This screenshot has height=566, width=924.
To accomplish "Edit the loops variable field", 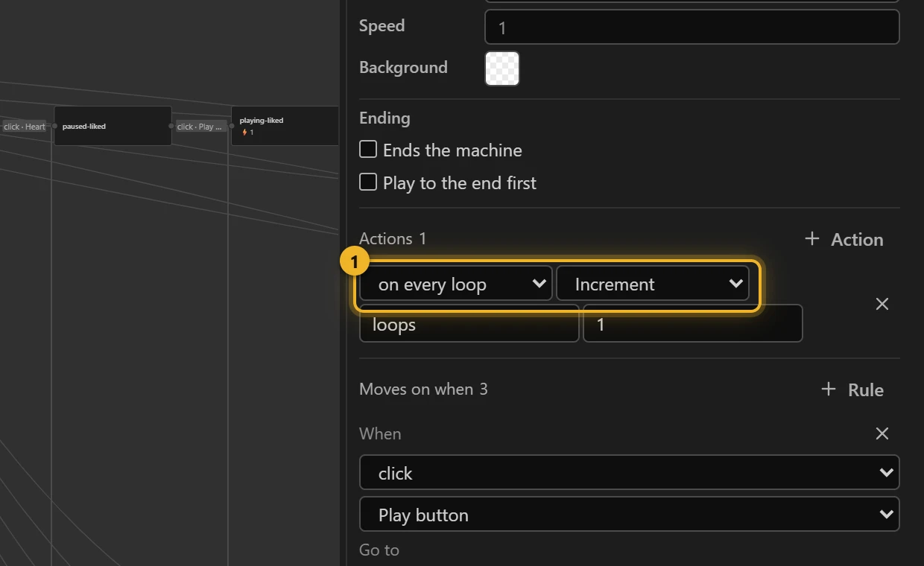I will pos(469,324).
